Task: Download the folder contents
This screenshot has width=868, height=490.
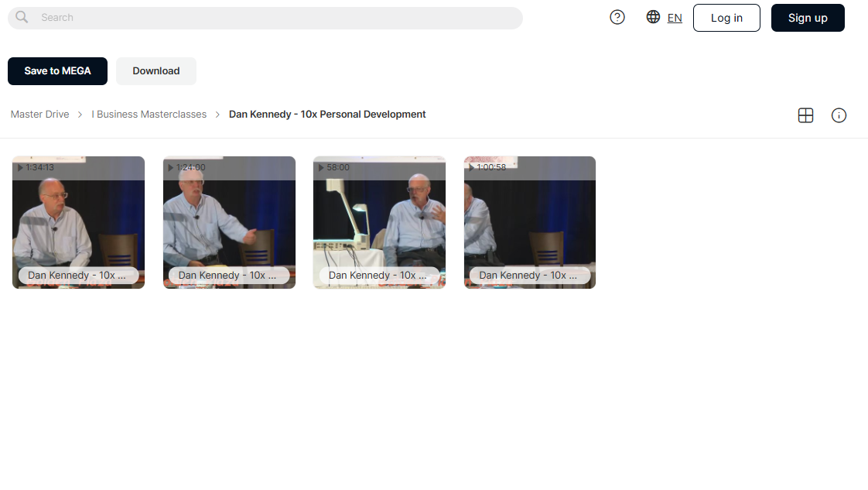Action: coord(156,71)
